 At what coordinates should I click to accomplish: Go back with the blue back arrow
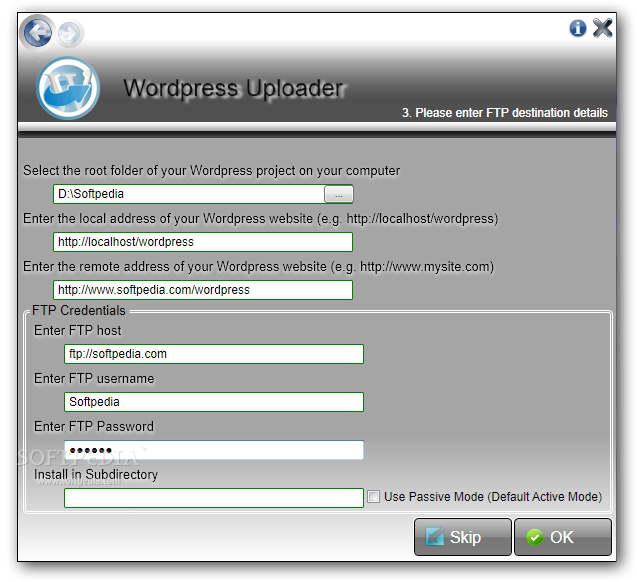click(37, 32)
